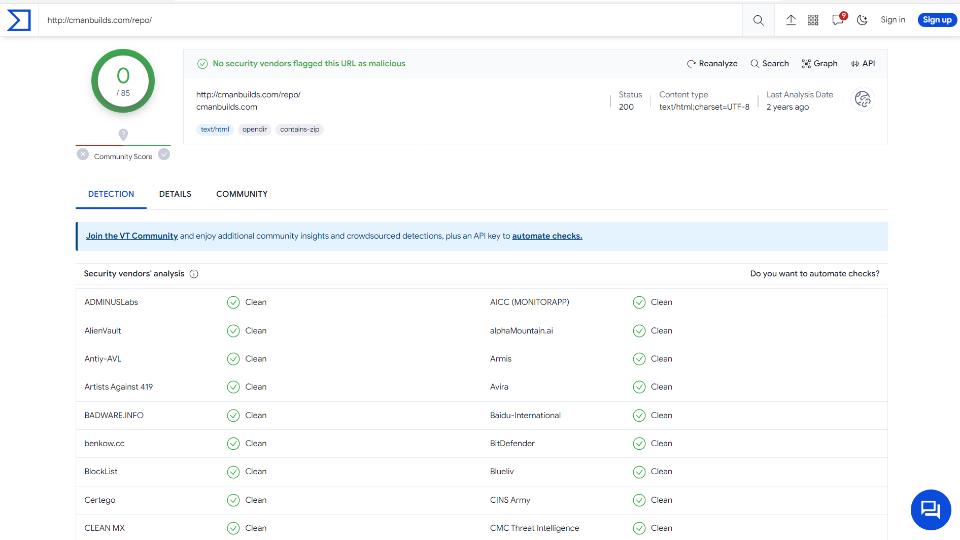
Task: Open the API button
Action: (x=863, y=63)
